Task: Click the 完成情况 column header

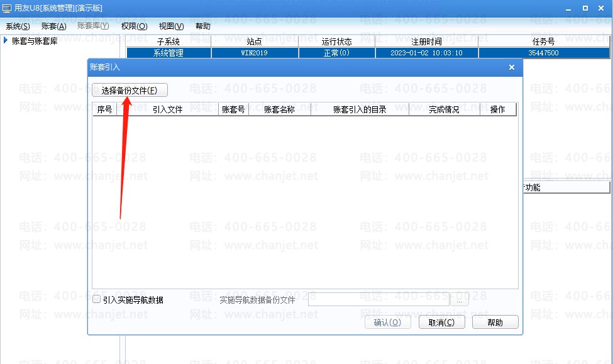Action: point(444,109)
